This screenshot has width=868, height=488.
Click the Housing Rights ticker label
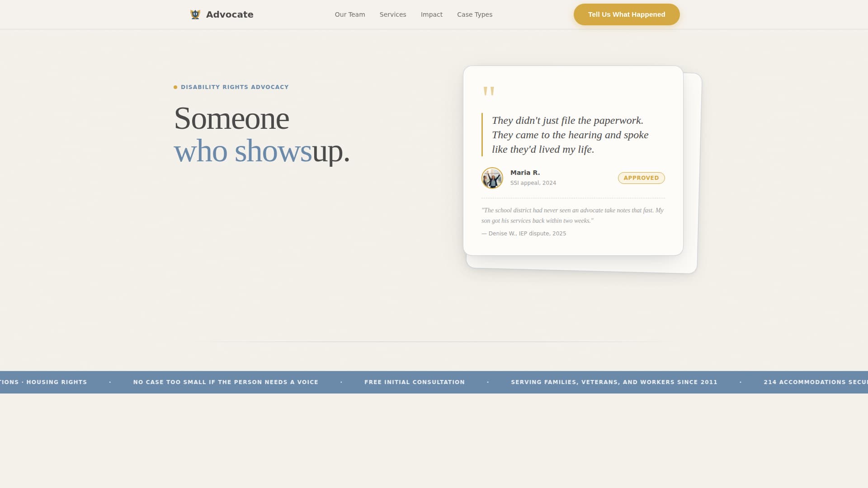coord(56,382)
